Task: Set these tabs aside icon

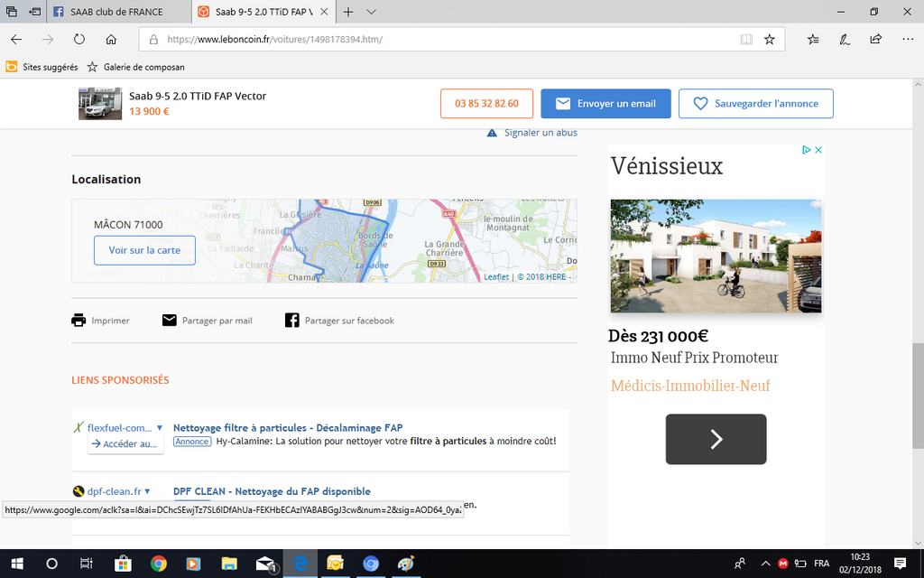Action: point(35,12)
